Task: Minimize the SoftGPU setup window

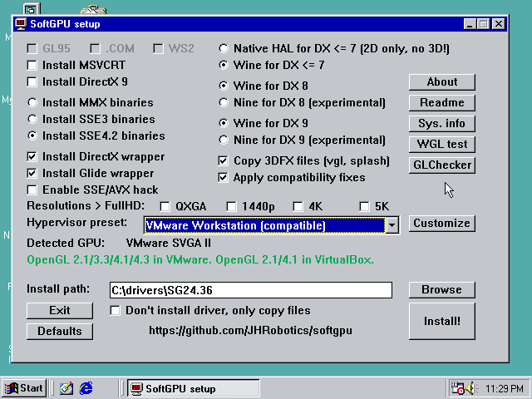Action: pyautogui.click(x=470, y=24)
